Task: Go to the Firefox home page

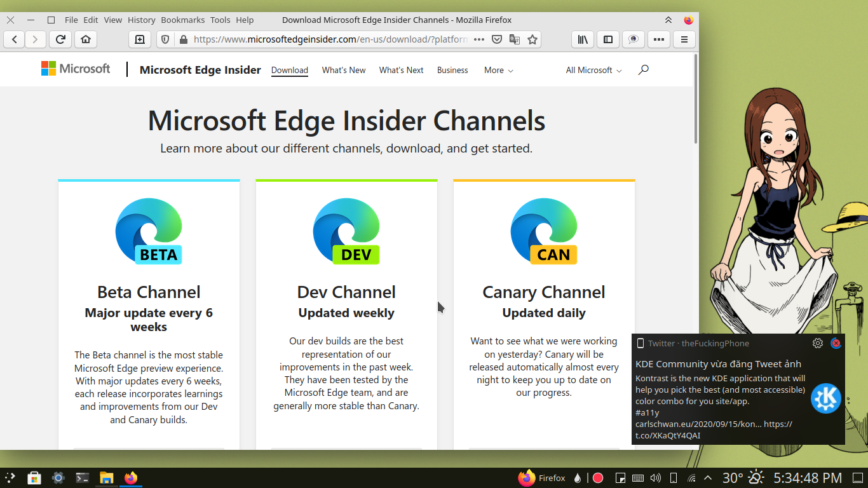Action: (x=86, y=39)
